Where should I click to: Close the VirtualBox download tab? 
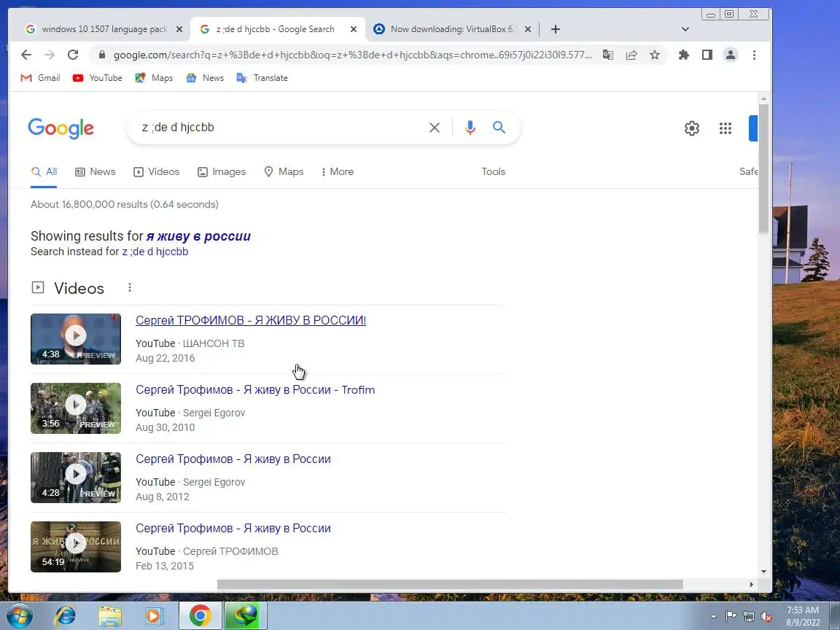point(528,29)
